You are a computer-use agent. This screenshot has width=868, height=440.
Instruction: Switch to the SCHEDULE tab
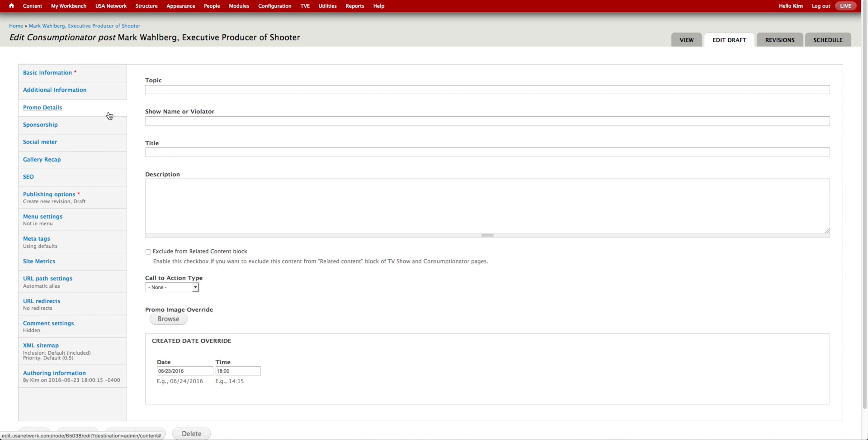pos(828,40)
